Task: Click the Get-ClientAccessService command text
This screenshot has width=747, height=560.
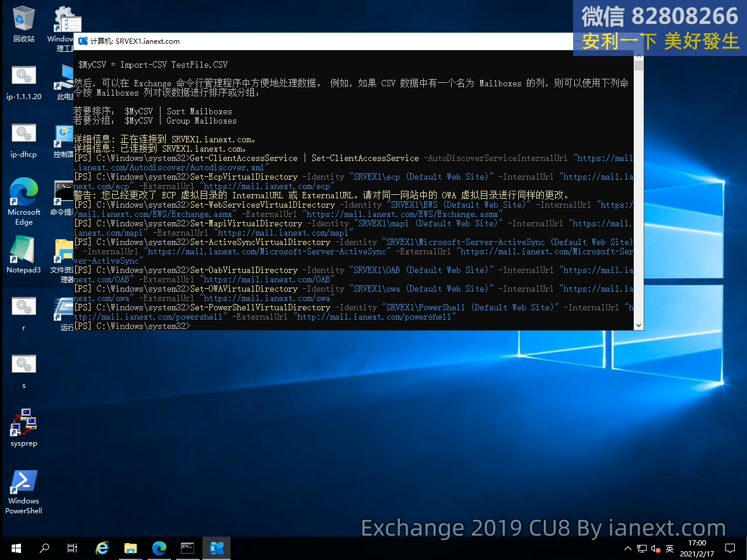Action: coord(244,158)
